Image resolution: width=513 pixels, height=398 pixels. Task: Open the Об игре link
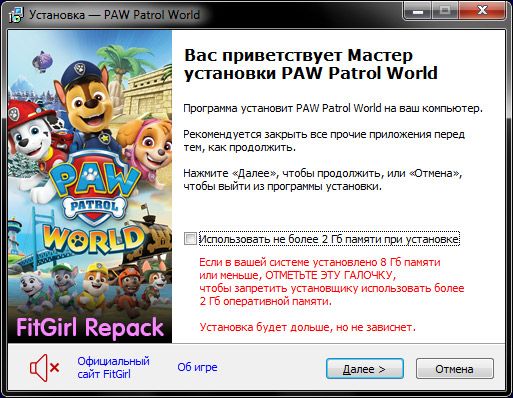tap(197, 367)
